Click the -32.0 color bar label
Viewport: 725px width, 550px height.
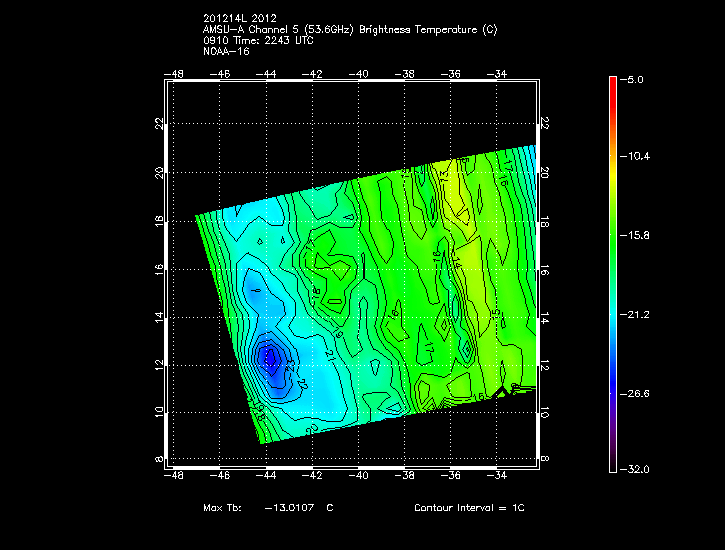[x=636, y=469]
